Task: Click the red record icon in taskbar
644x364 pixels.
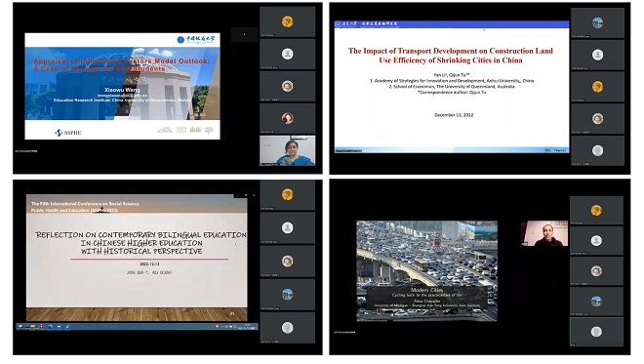Action: [x=42, y=326]
